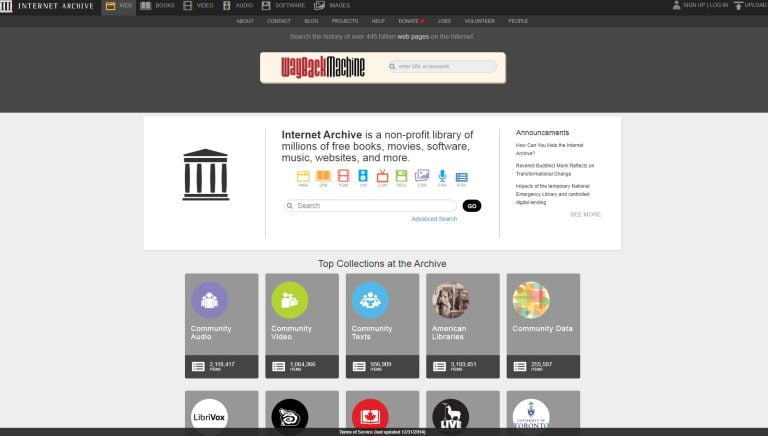Click SEE MORE under Announcements
Viewport: 768px width, 436px height.
(585, 215)
